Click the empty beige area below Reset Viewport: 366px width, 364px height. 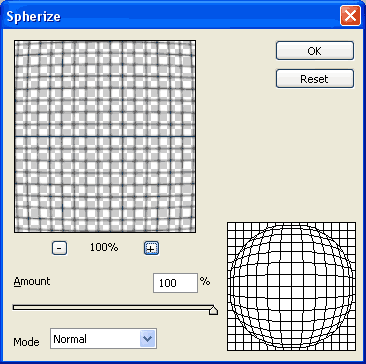pos(315,150)
